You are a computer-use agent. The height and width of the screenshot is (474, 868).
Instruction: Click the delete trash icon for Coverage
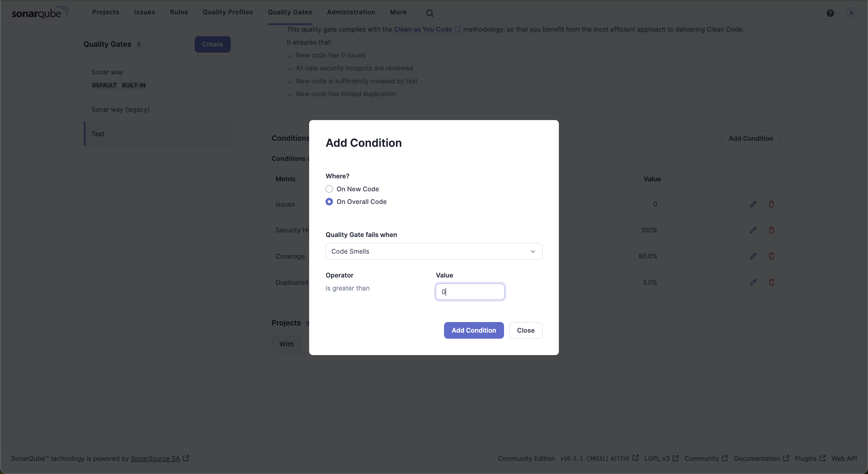click(x=771, y=256)
